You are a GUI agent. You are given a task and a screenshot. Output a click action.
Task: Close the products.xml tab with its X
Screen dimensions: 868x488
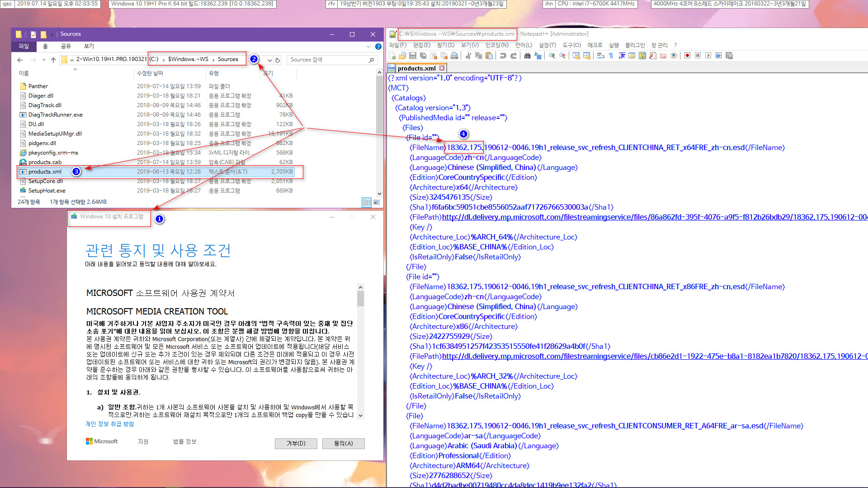442,68
